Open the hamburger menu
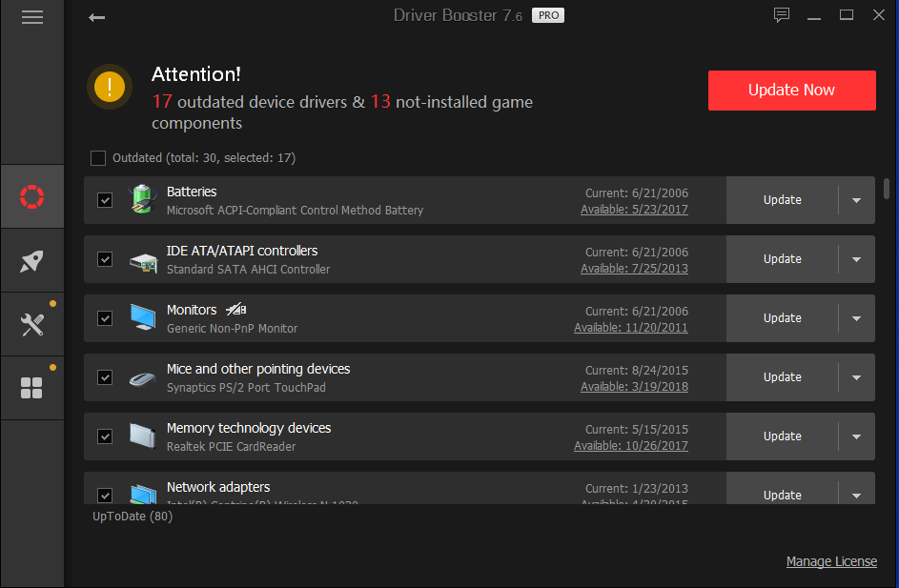Image resolution: width=899 pixels, height=588 pixels. (x=32, y=17)
